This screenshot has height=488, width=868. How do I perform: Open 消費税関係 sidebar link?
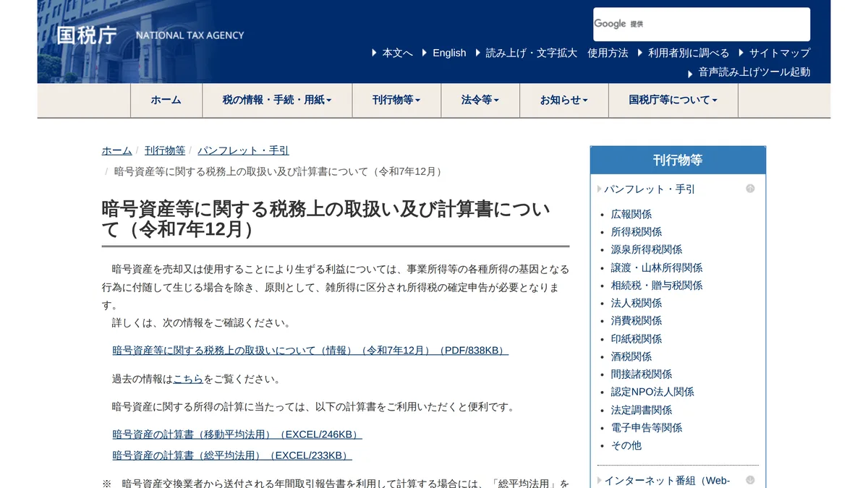637,321
